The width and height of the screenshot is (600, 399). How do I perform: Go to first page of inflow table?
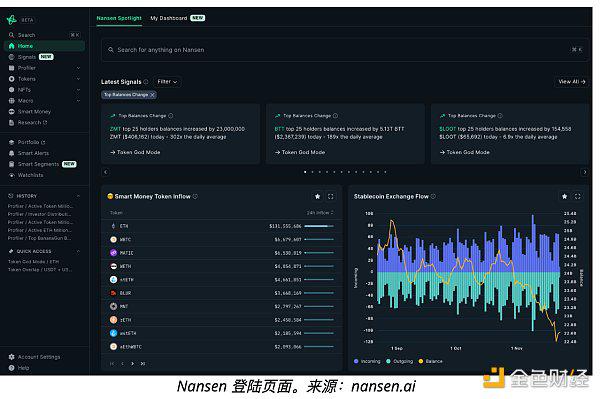point(112,364)
